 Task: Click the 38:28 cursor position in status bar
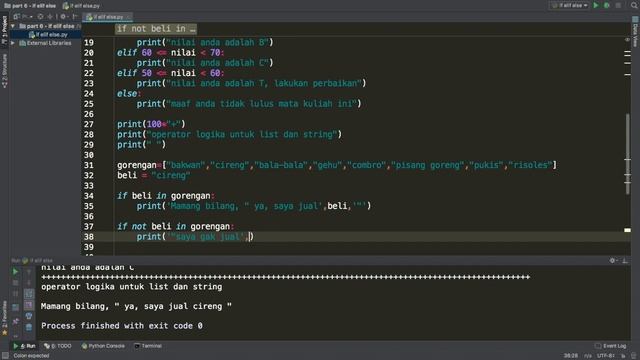pos(571,356)
